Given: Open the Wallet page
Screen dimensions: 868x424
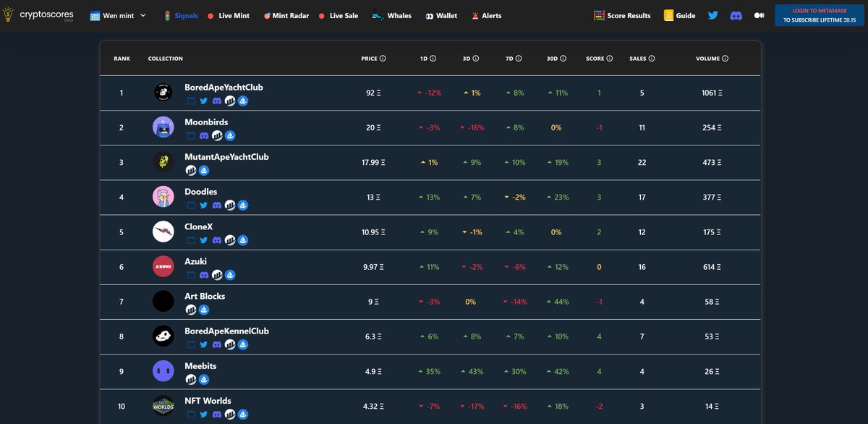Looking at the screenshot, I should pos(441,15).
